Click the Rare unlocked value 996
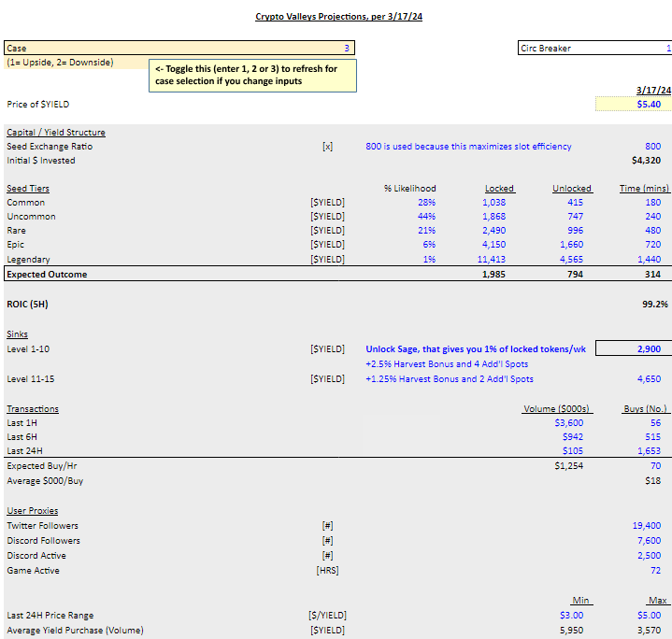 tap(575, 231)
